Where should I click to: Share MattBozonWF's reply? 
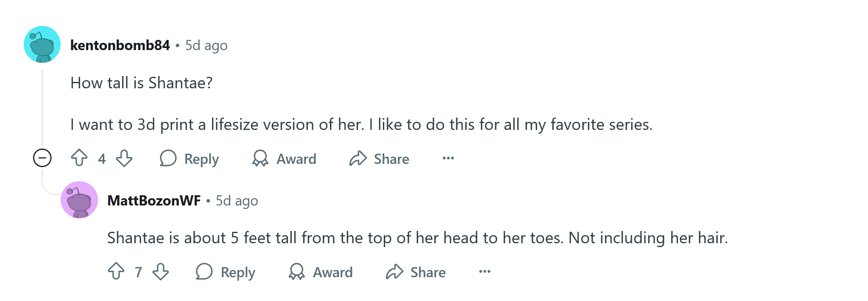pyautogui.click(x=416, y=272)
